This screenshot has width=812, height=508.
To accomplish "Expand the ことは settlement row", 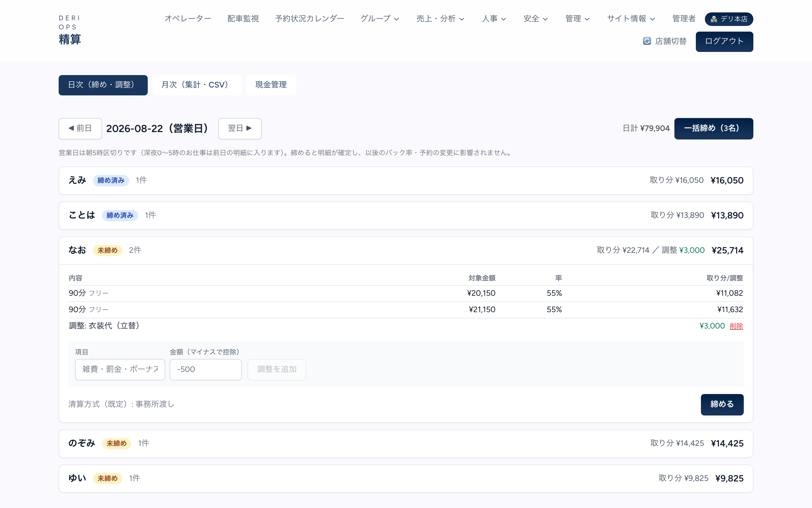I will click(406, 215).
